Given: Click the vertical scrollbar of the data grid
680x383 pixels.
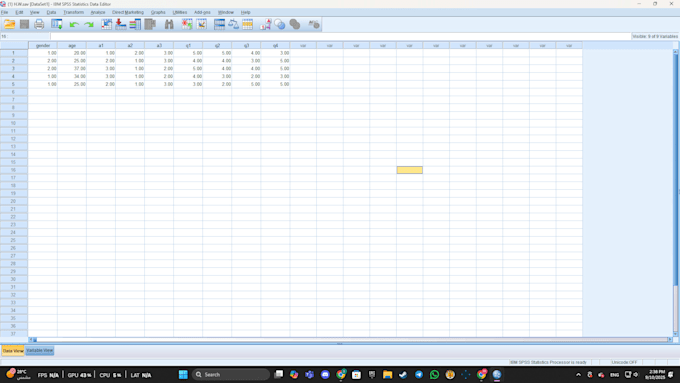Looking at the screenshot, I should pyautogui.click(x=675, y=193).
